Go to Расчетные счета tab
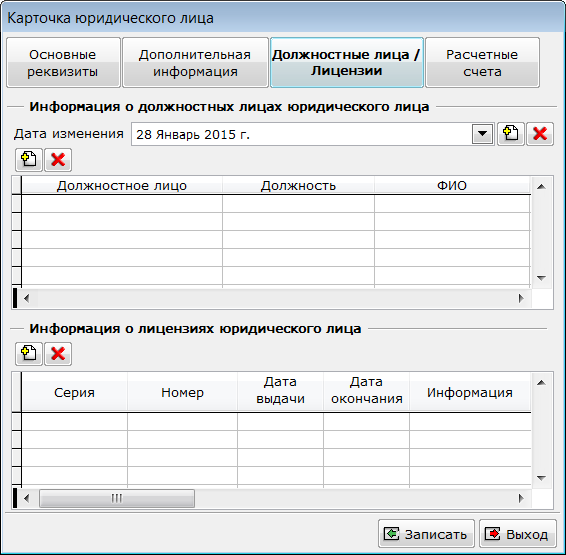Screen dimensions: 566x555 482,62
